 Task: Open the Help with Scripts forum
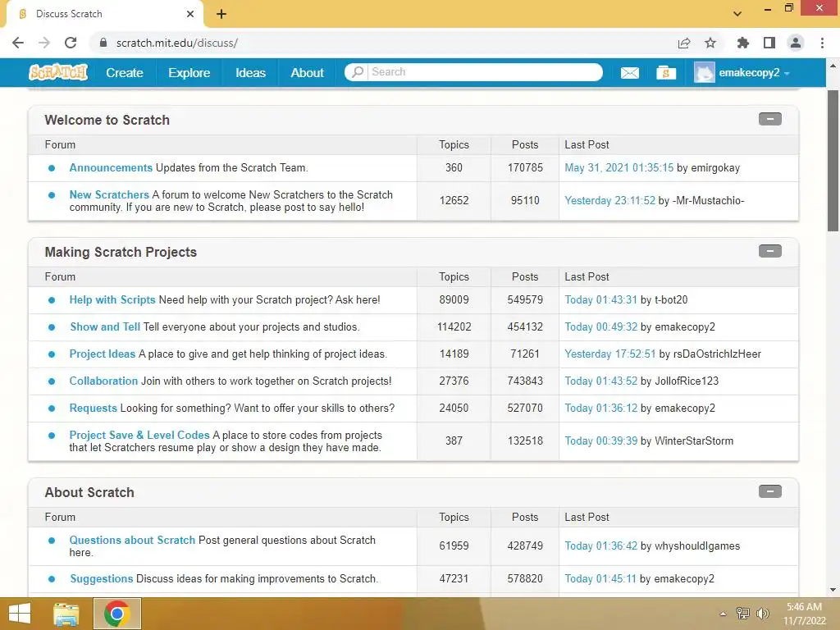(112, 300)
